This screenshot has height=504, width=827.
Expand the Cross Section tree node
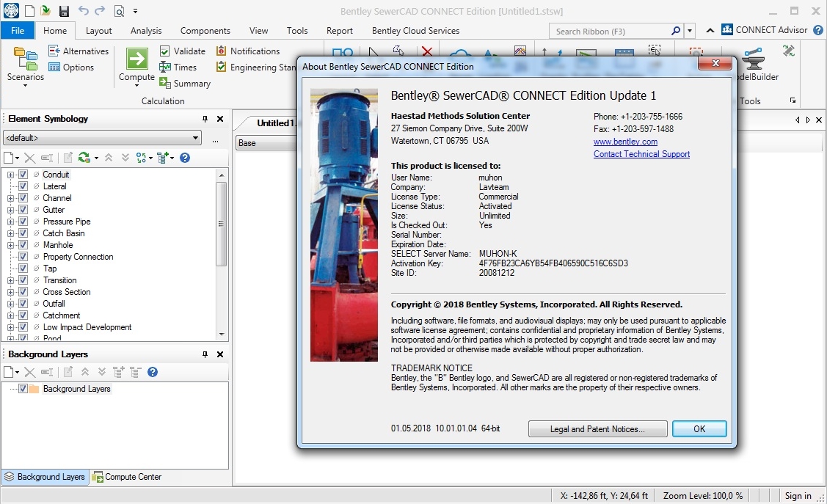click(x=10, y=292)
